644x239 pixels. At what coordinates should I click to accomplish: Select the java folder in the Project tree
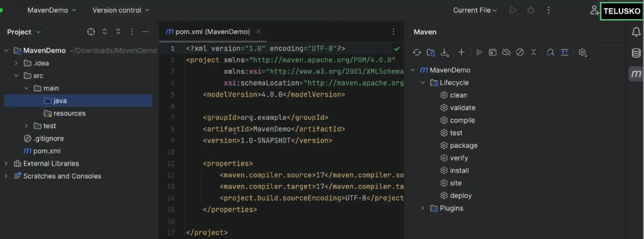click(79, 101)
